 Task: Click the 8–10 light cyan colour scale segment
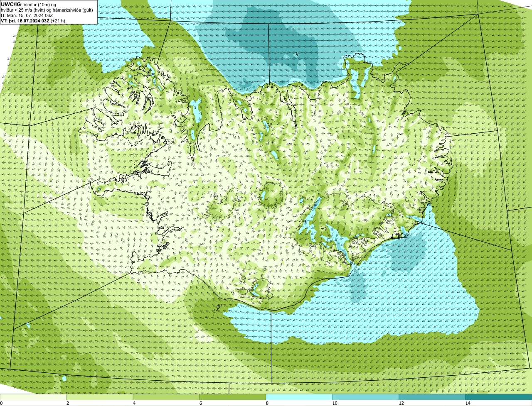pos(299,397)
